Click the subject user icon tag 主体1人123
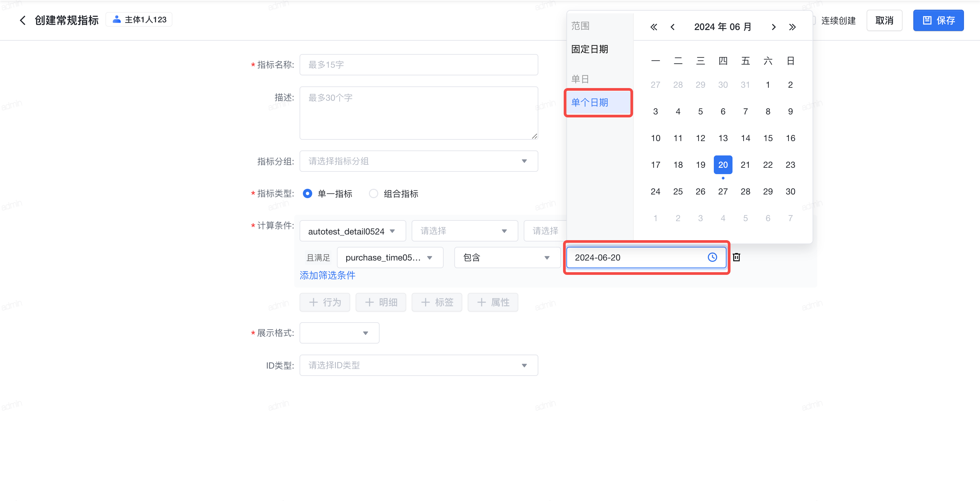The width and height of the screenshot is (980, 501). coord(139,19)
